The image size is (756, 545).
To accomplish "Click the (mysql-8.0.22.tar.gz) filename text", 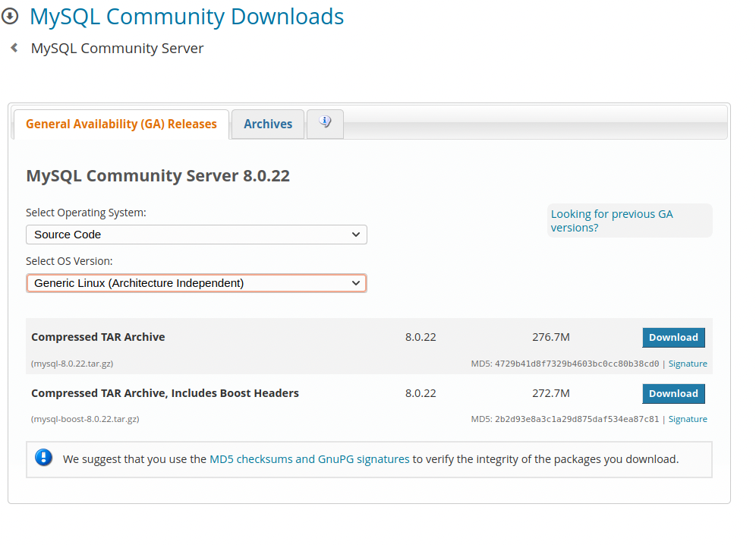I will pos(72,364).
